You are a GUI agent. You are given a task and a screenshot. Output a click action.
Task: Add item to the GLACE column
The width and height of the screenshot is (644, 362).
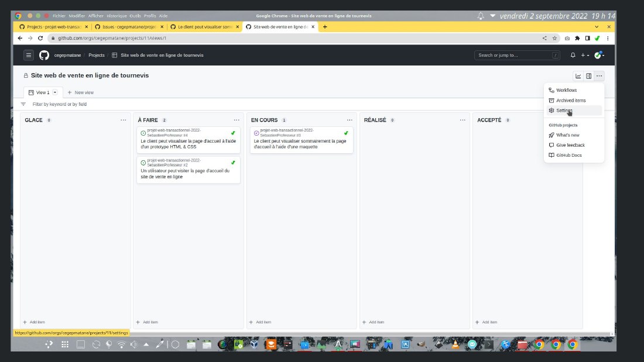[x=34, y=322]
